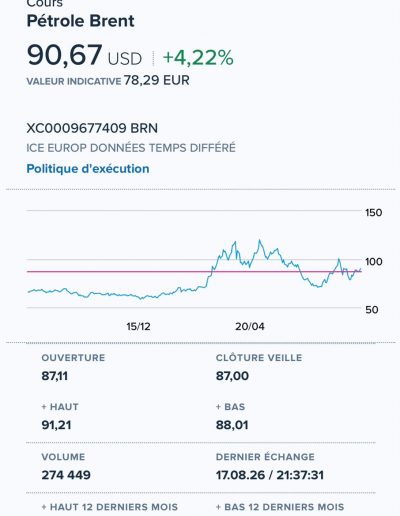
Task: Select the Ouverture value 87,11
Action: [x=55, y=376]
